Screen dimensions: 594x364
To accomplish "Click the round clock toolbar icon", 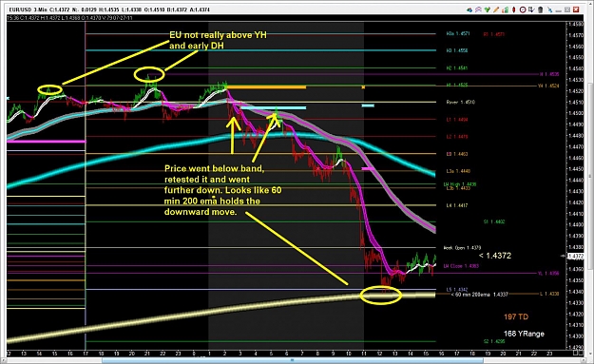I will (x=523, y=10).
